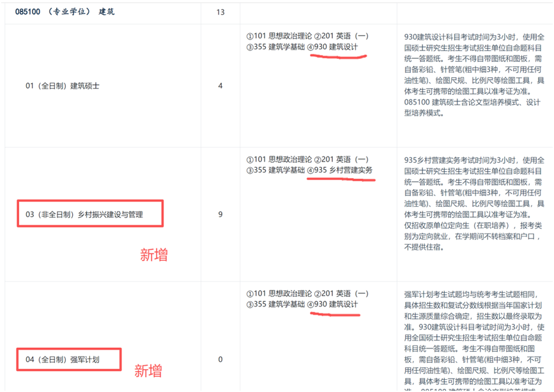
Task: Click the red 新增 label beside direction 03
Action: click(154, 255)
